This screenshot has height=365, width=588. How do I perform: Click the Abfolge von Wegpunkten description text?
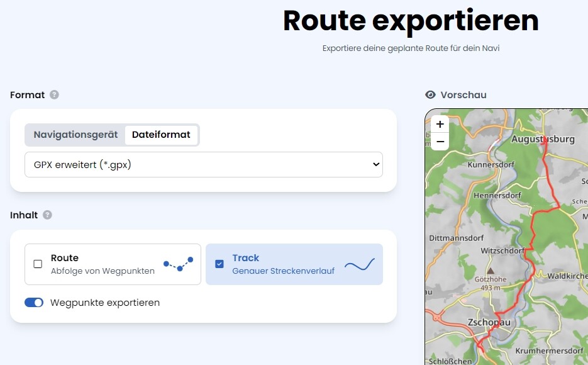[x=103, y=271]
